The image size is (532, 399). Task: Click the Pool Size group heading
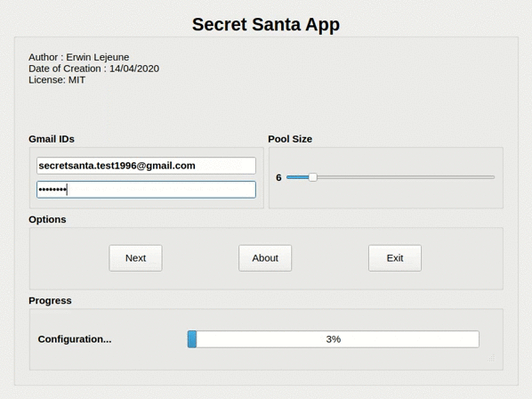point(290,139)
